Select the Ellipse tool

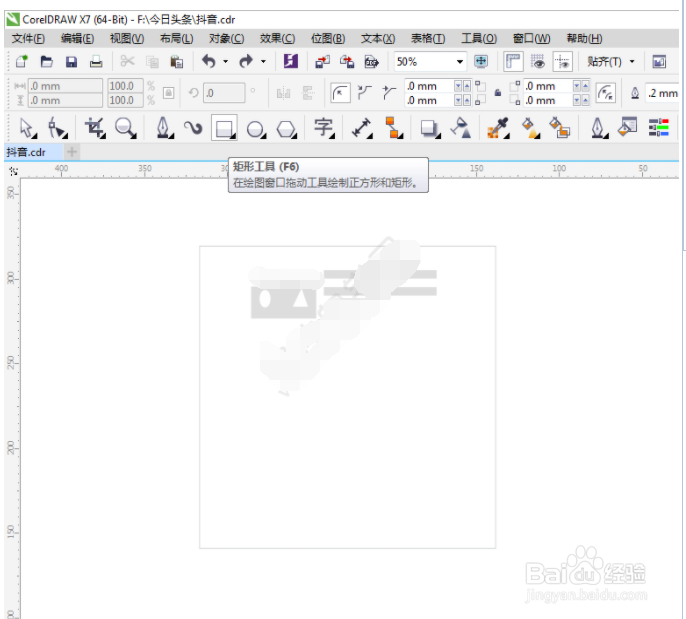(x=256, y=129)
